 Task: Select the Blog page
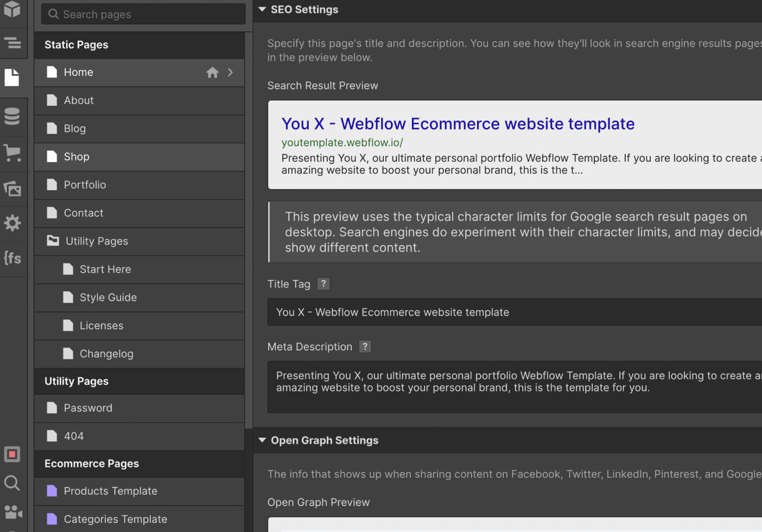click(x=75, y=129)
